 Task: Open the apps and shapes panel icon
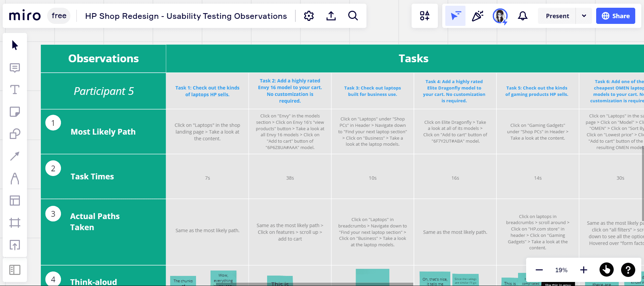point(425,16)
